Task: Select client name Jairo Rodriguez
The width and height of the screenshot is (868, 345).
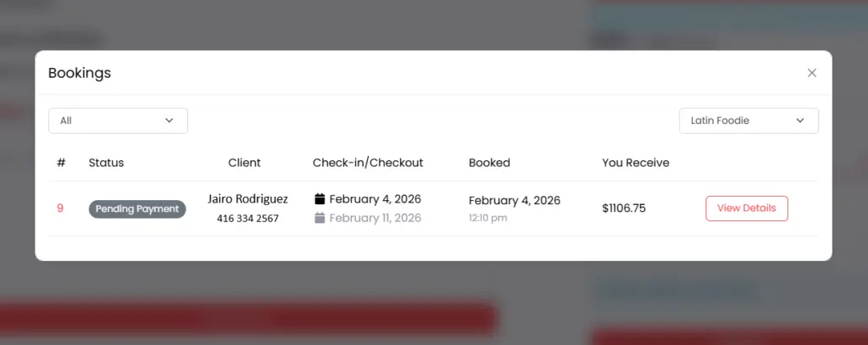Action: [248, 199]
